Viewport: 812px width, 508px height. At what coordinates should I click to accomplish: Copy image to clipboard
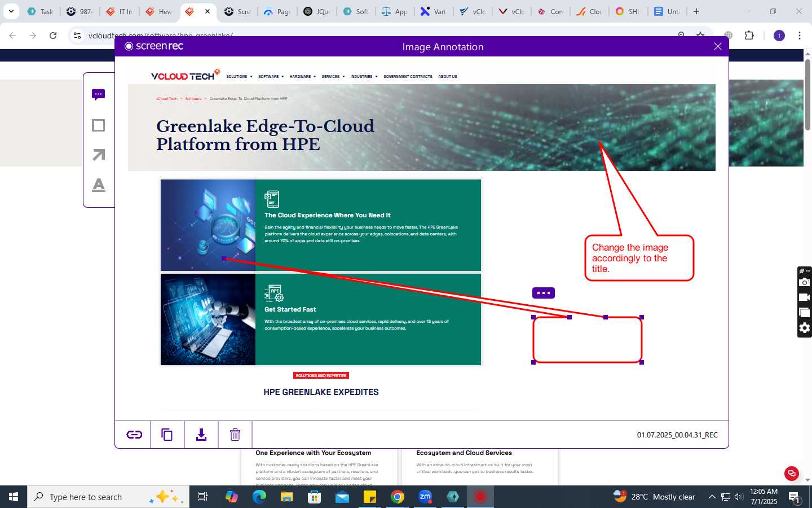coord(167,435)
